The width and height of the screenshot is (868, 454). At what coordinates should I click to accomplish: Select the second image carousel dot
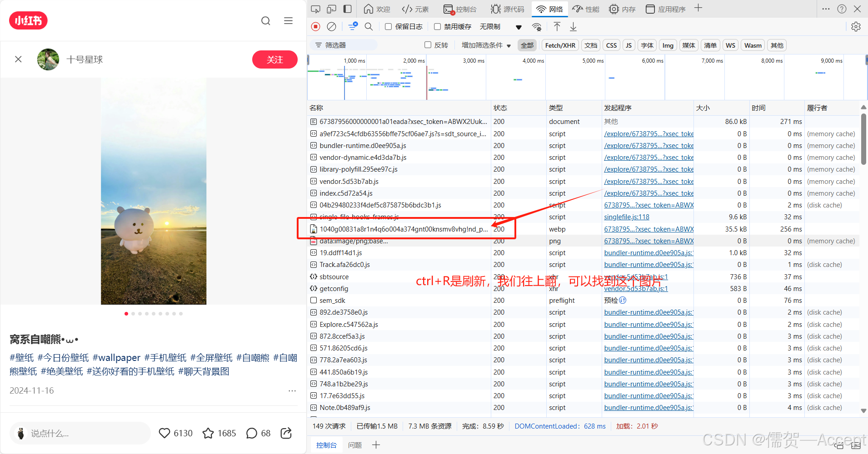pos(133,314)
